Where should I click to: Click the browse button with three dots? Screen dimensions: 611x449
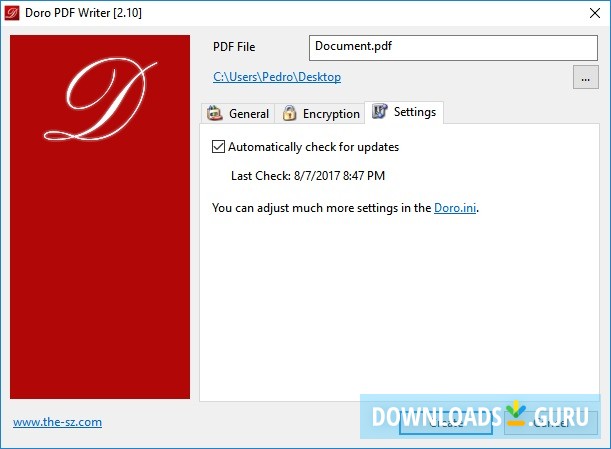point(586,77)
